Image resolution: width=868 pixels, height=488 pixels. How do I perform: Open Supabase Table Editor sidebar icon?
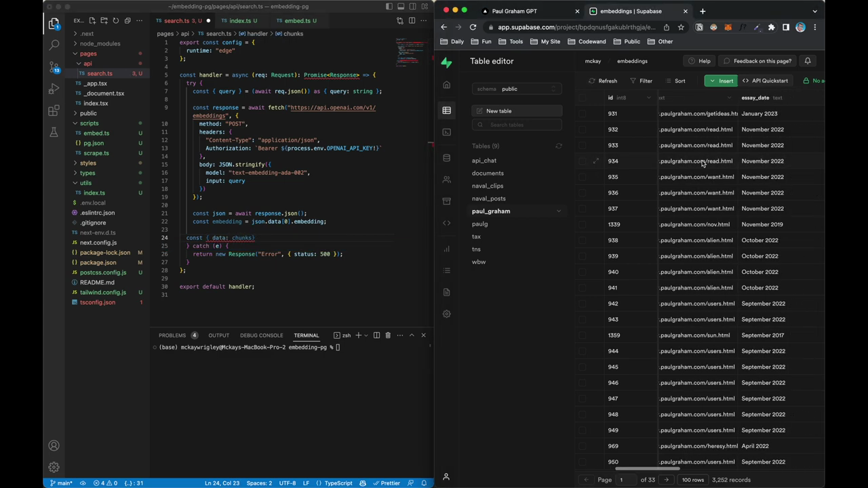point(446,110)
